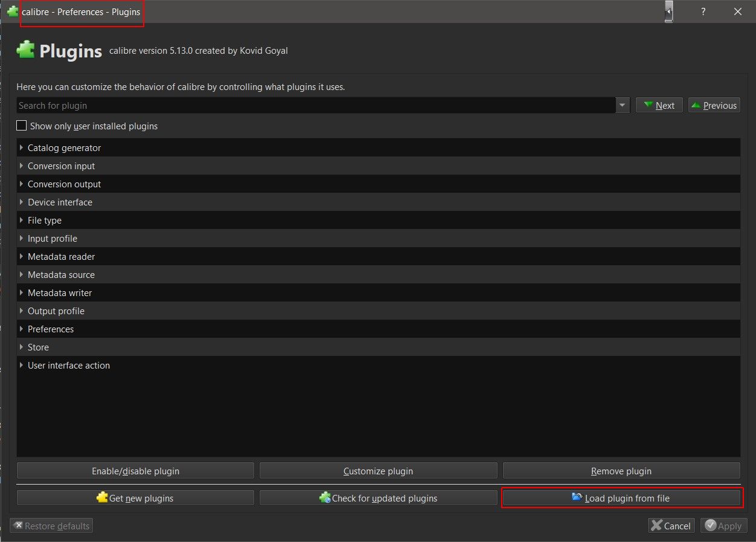
Task: Click the green up arrow on Previous
Action: [x=696, y=105]
